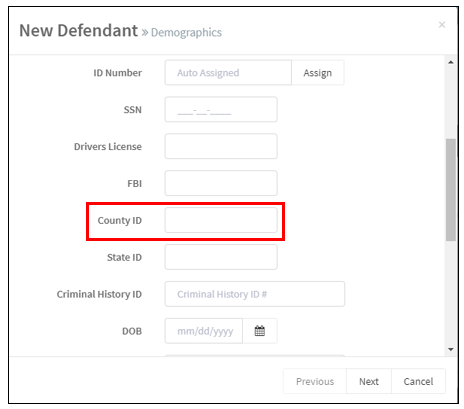The height and width of the screenshot is (409, 464).
Task: Click the scrollbar track below the thumb
Action: [451, 293]
